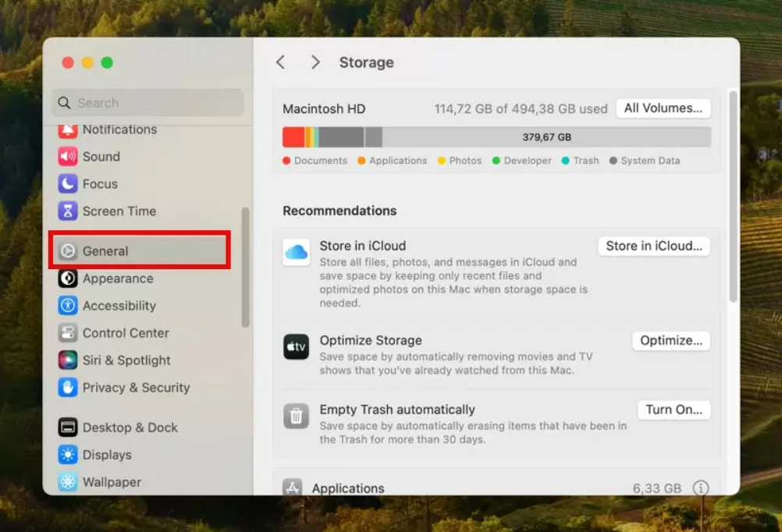Image resolution: width=782 pixels, height=532 pixels.
Task: Select the Desktop & Dock icon
Action: point(68,427)
